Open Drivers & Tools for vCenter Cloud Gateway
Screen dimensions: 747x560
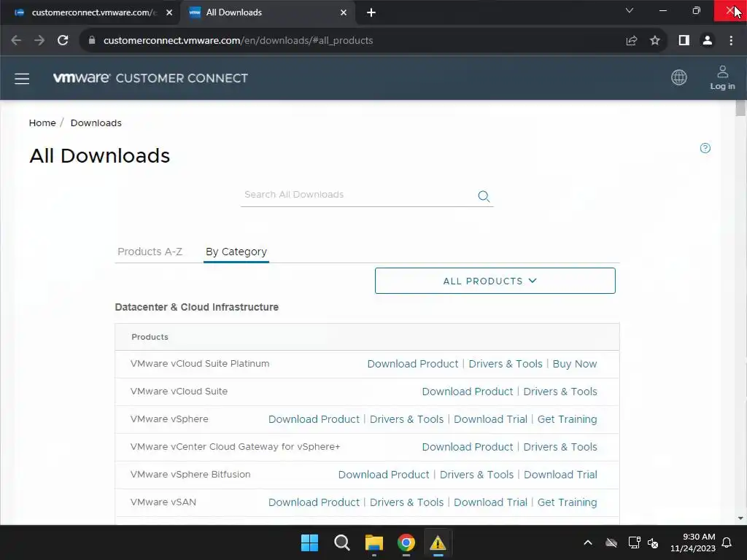click(x=560, y=447)
